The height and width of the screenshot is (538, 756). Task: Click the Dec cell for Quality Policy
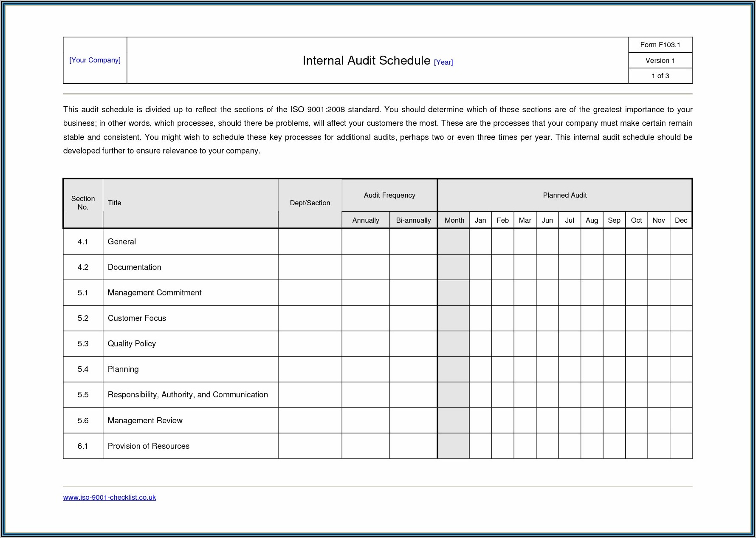(681, 343)
